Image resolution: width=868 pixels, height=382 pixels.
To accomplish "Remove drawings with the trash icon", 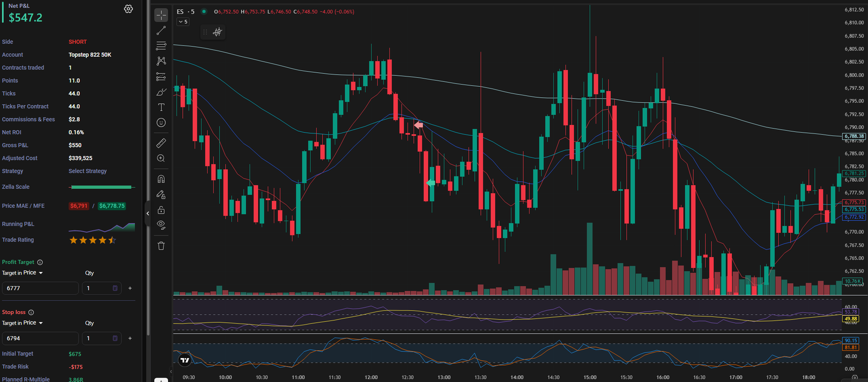I will tap(161, 246).
